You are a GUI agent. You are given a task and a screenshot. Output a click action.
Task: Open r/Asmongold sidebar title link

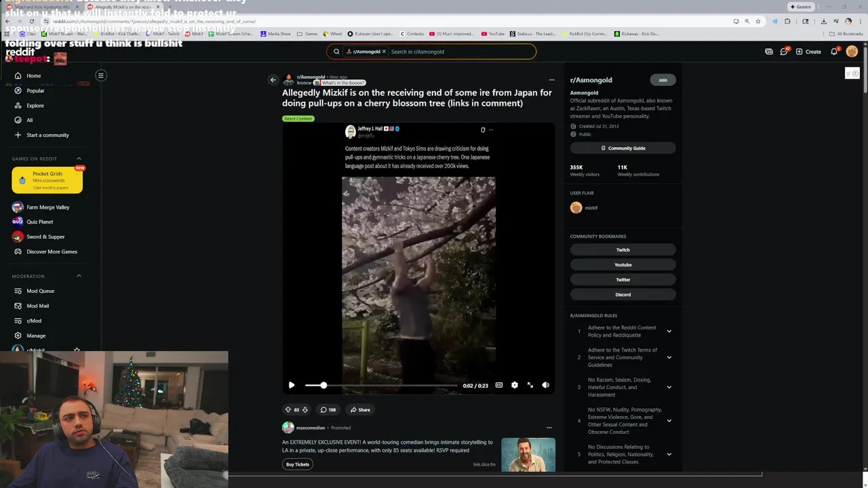click(591, 80)
